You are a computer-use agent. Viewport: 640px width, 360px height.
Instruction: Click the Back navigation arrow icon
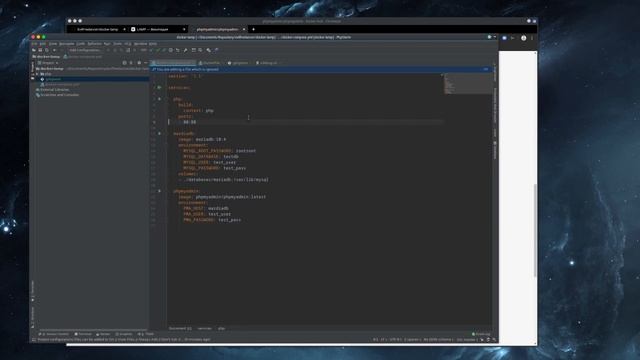[54, 50]
